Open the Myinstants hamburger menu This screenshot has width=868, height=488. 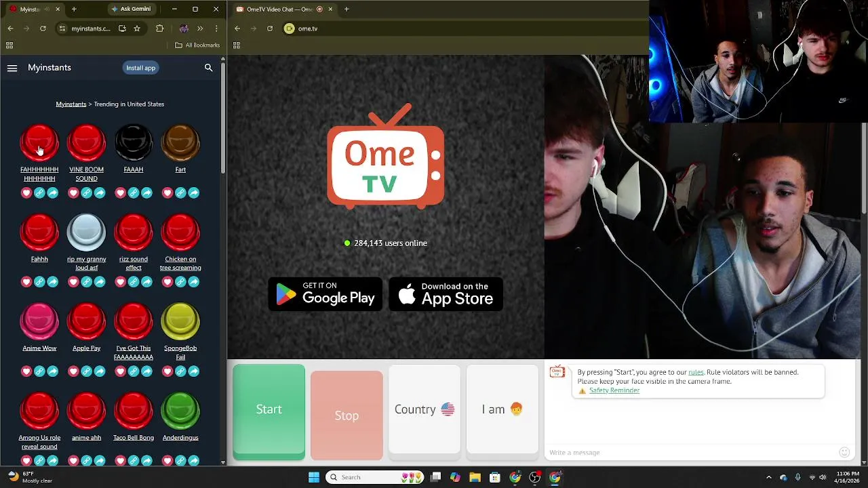click(x=12, y=68)
